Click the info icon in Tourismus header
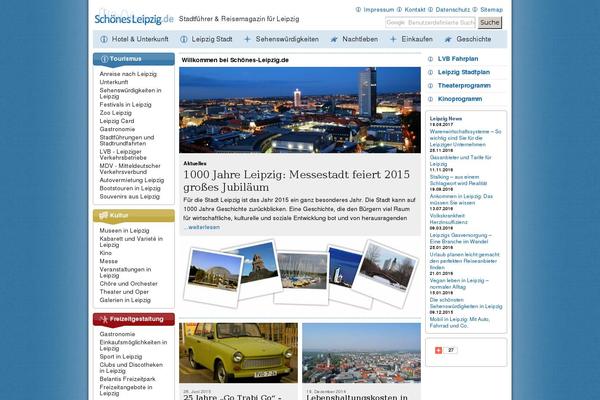 104,59
